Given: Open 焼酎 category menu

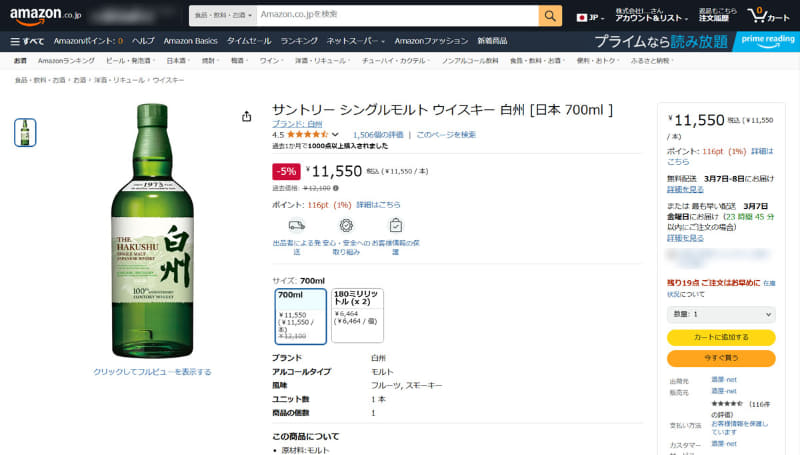Looking at the screenshot, I should 210,61.
